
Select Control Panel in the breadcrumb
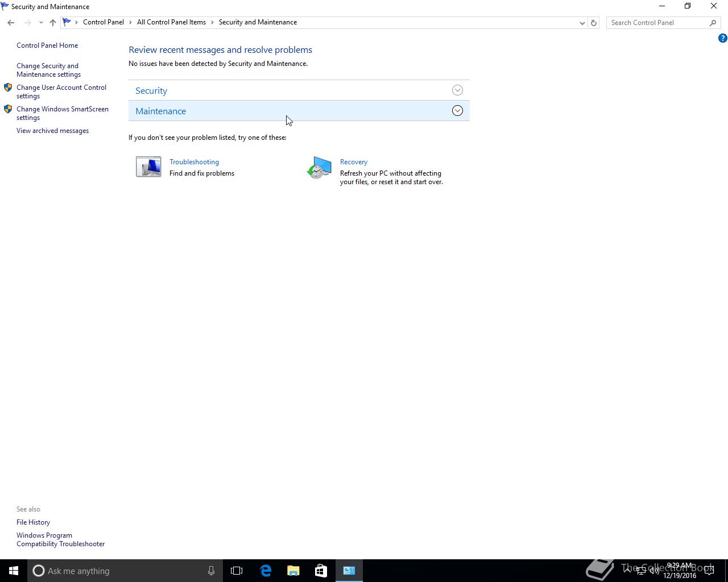coord(104,22)
